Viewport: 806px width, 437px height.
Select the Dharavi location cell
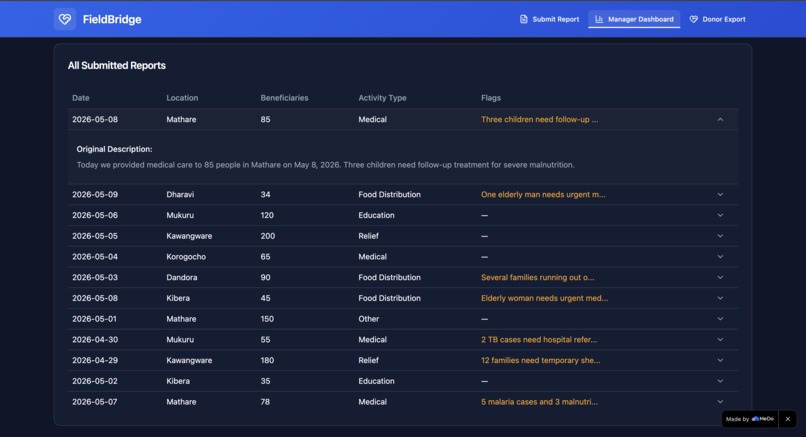point(180,194)
